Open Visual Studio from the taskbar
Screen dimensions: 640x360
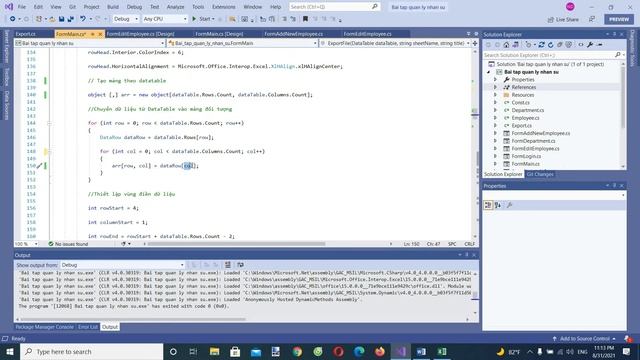[x=401, y=351]
